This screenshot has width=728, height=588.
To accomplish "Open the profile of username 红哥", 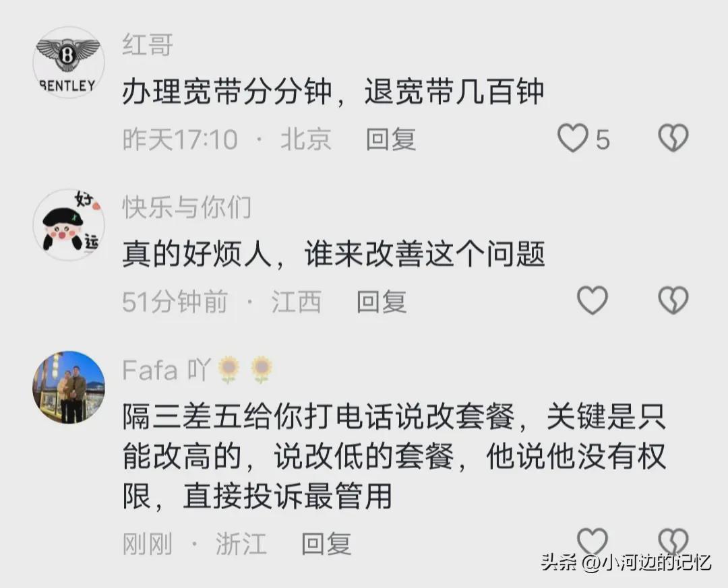I will (148, 45).
